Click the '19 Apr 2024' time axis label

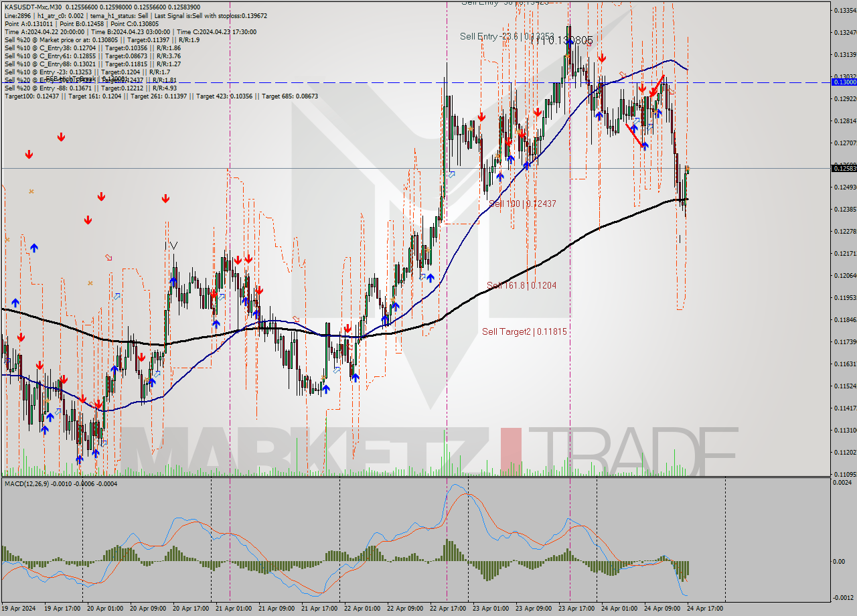20,609
